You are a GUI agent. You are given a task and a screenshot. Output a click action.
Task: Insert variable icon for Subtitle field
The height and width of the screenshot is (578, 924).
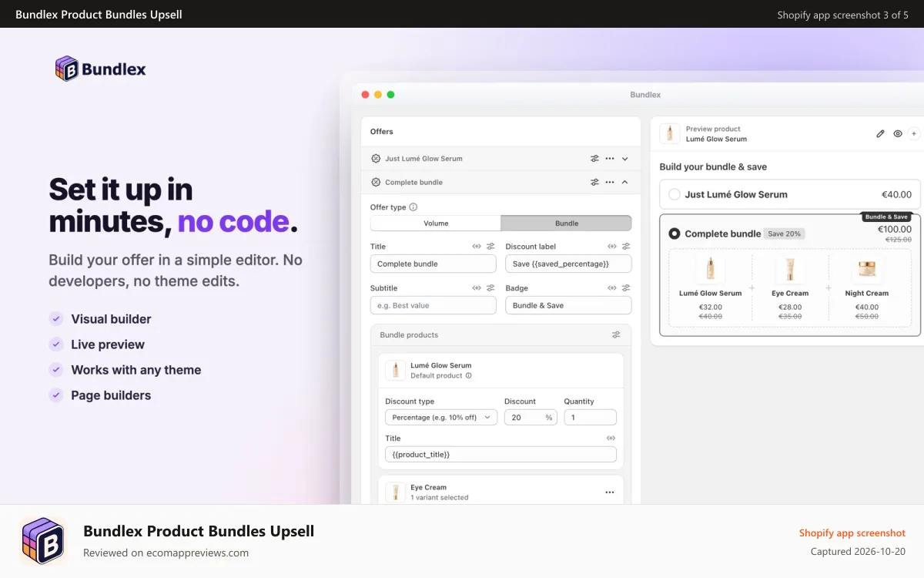[x=477, y=288]
